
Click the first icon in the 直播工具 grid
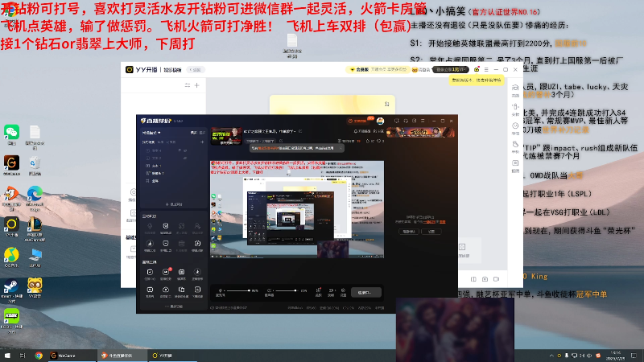[150, 272]
